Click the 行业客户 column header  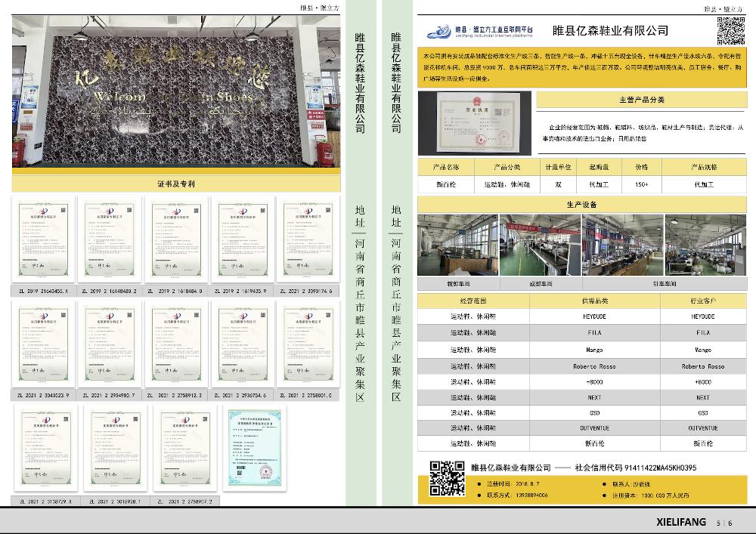point(703,301)
